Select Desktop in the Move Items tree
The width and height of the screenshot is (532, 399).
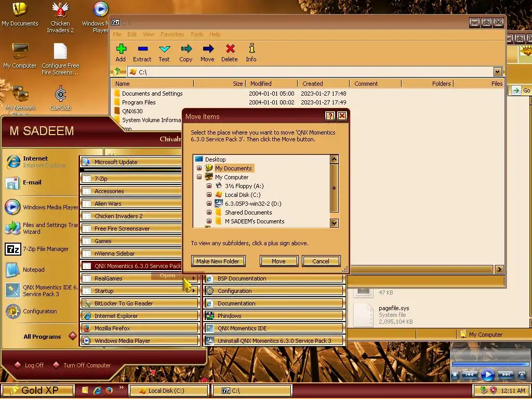click(x=215, y=159)
